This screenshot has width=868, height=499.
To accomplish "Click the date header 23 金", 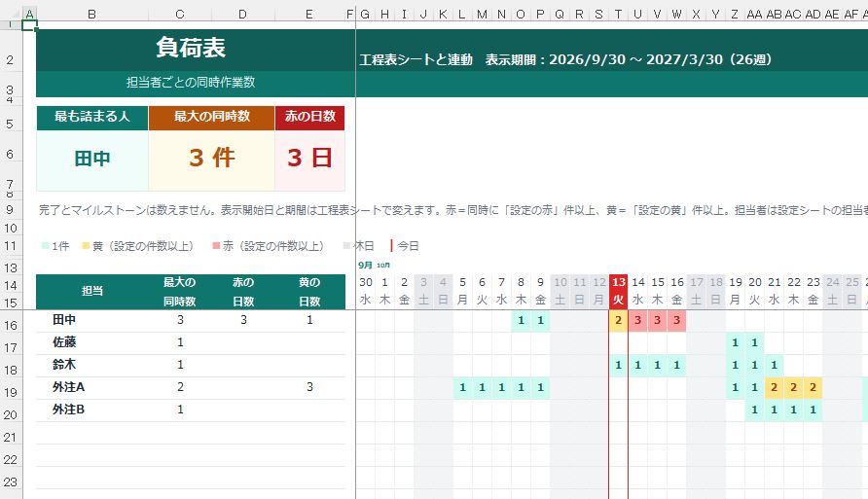I will point(813,292).
